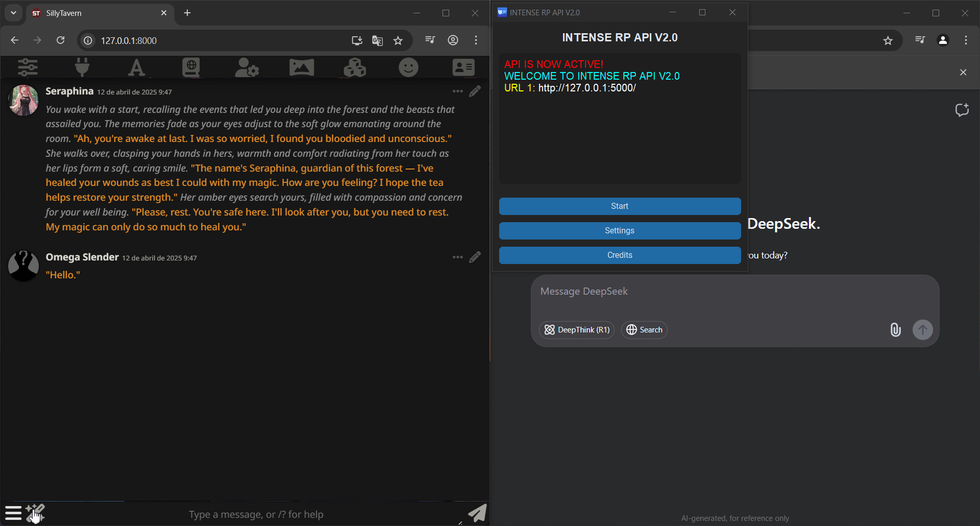Open AI Response Configuration sliders icon
980x526 pixels.
point(28,67)
